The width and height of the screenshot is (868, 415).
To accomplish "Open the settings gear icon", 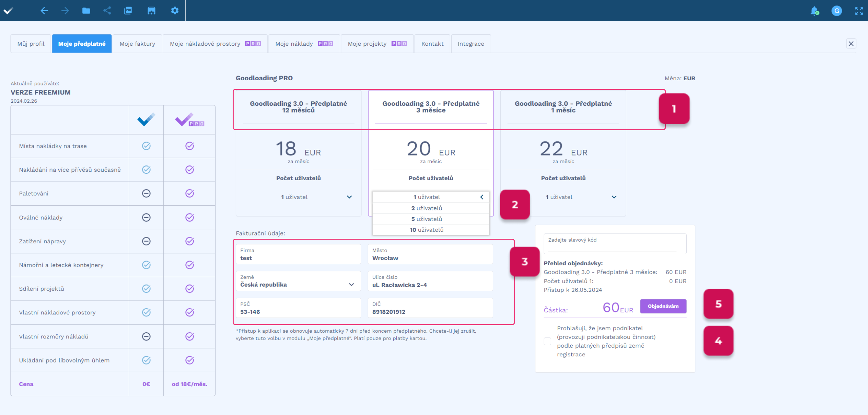I will 175,11.
